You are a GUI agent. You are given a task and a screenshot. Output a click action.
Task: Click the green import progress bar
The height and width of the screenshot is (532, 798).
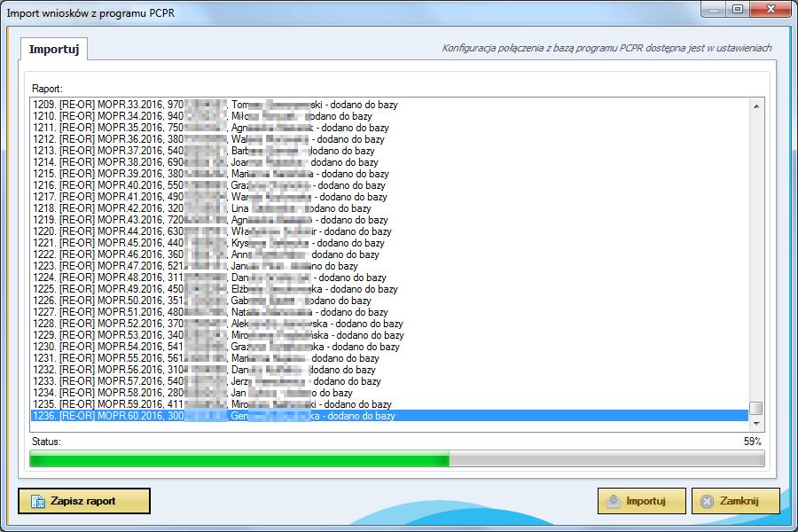coord(397,458)
